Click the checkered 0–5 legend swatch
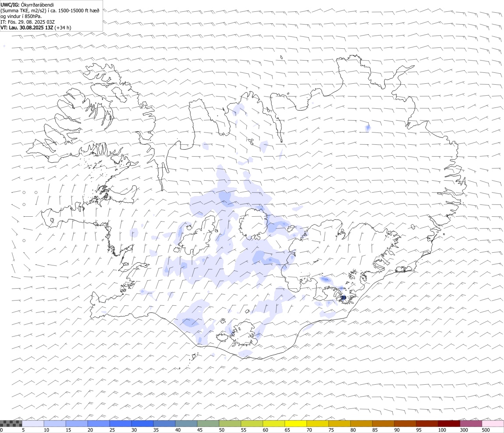This screenshot has height=433, width=504. point(11,423)
